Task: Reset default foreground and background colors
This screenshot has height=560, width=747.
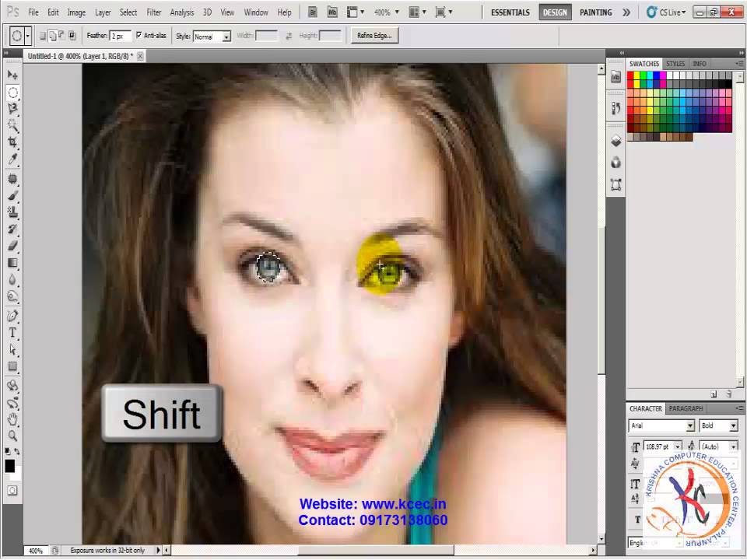Action: click(x=8, y=451)
